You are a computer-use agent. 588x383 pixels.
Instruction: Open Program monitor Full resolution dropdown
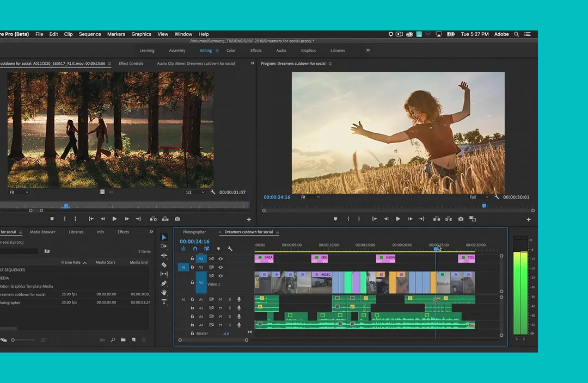(479, 197)
